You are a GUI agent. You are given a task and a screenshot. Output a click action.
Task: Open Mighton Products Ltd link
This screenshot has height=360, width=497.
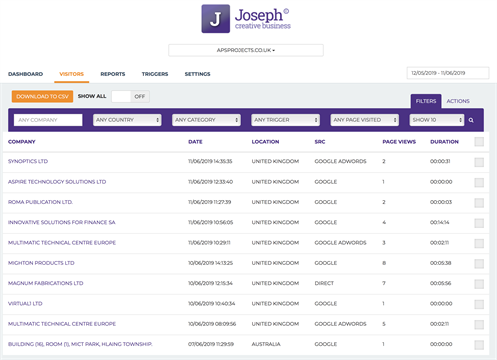coord(41,263)
